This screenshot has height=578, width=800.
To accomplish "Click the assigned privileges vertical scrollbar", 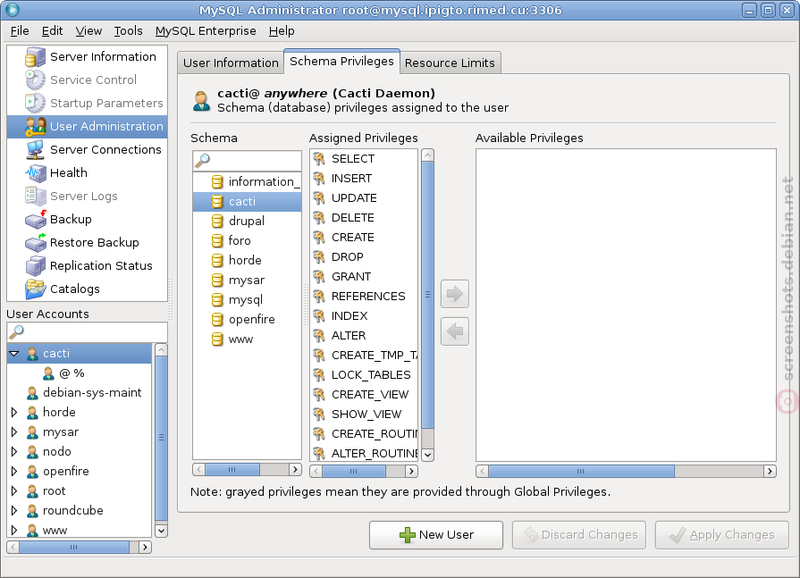I will tap(428, 305).
